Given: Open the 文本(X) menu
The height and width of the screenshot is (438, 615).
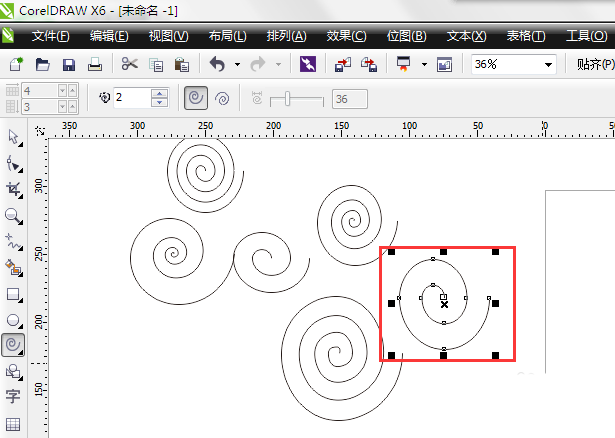Looking at the screenshot, I should pos(466,36).
